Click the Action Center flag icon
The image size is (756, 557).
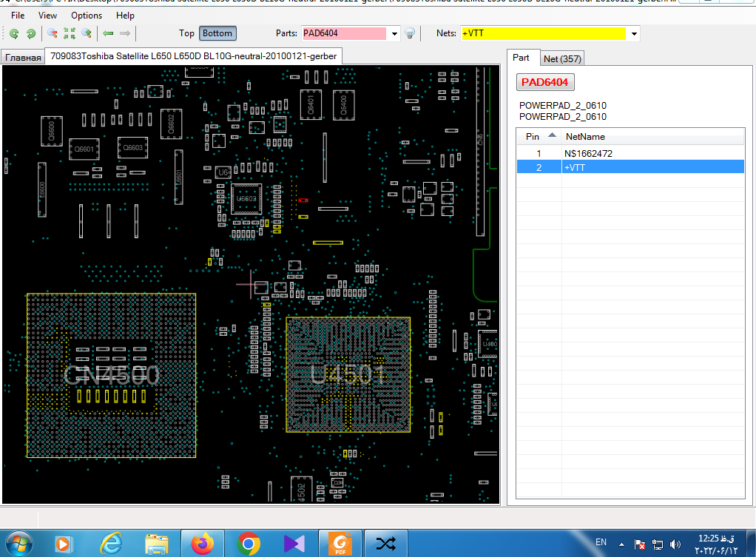[639, 544]
